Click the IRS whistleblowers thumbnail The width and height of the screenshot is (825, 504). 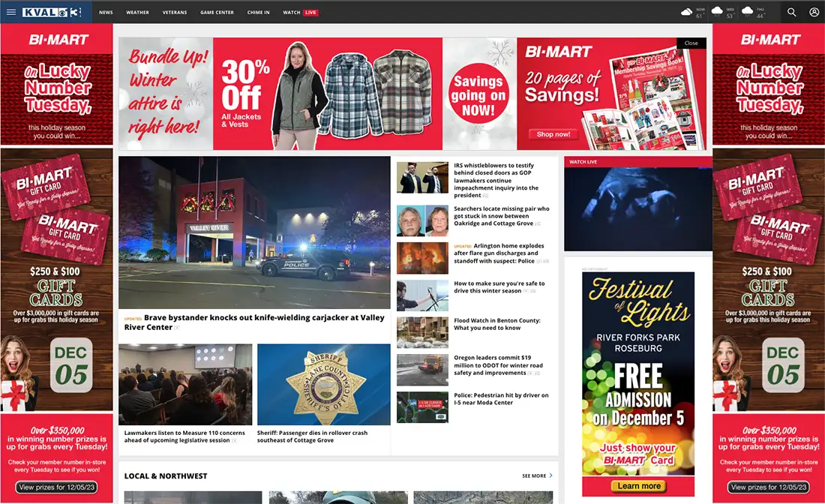pos(422,178)
